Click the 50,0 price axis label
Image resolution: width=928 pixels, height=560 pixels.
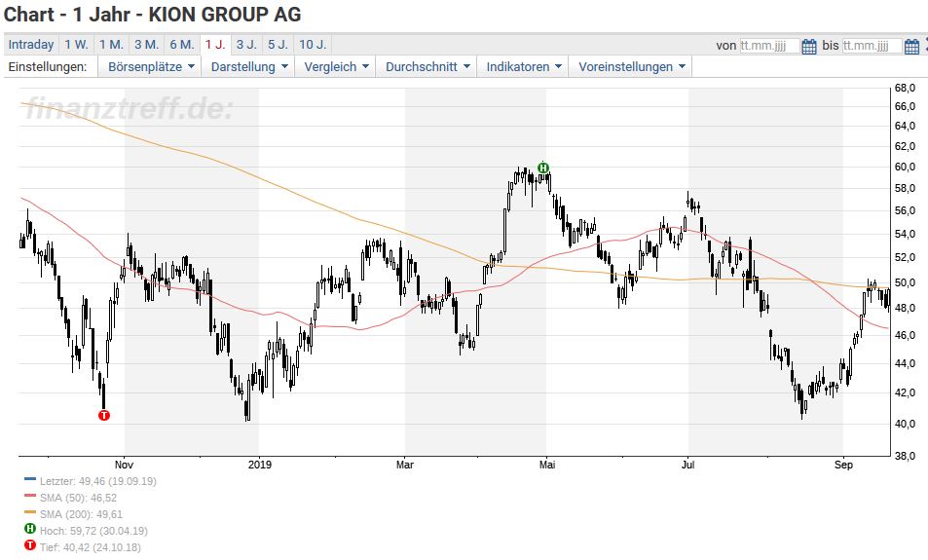coord(905,283)
